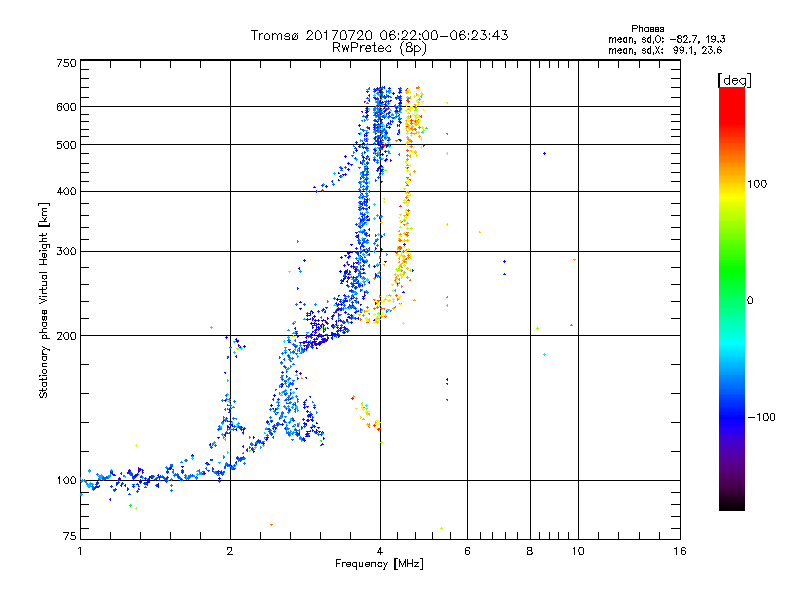
Task: Click the colorbar tick label '100'
Action: point(757,184)
